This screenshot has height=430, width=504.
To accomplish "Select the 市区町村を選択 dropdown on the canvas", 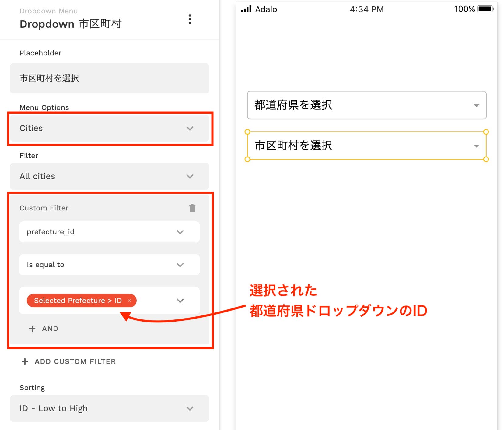I will point(367,146).
